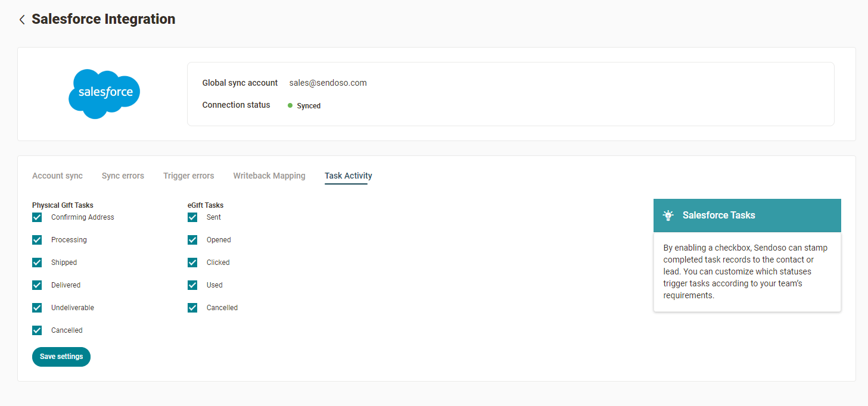Toggle the eGift Used checkbox
868x406 pixels.
point(192,285)
